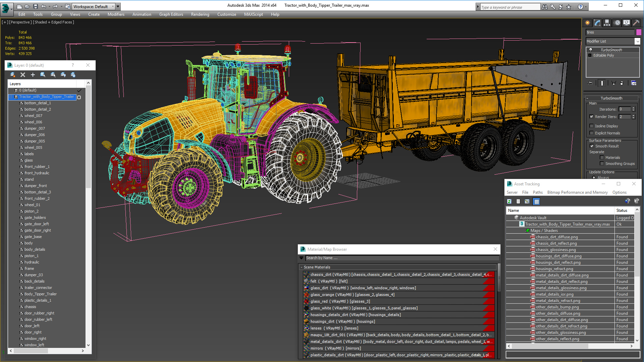The height and width of the screenshot is (362, 644).
Task: Toggle TurboSmooth lightbulb in modifier stack
Action: click(591, 50)
